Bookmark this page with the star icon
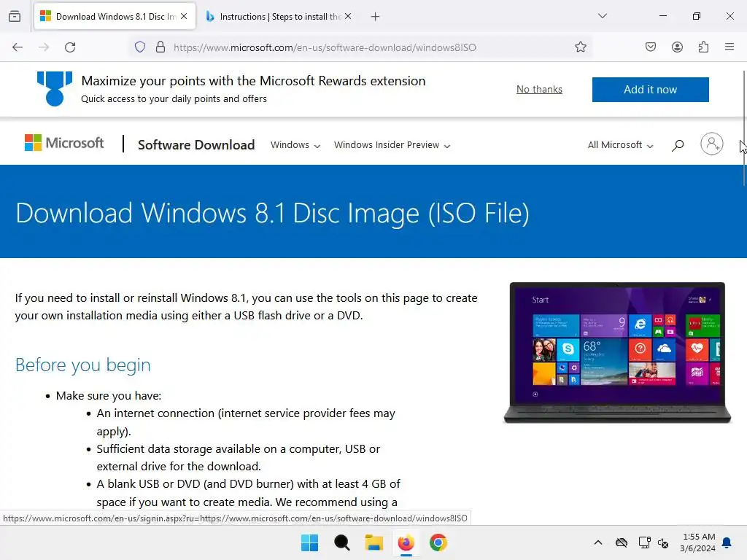Screen dimensions: 747x560 coord(580,47)
